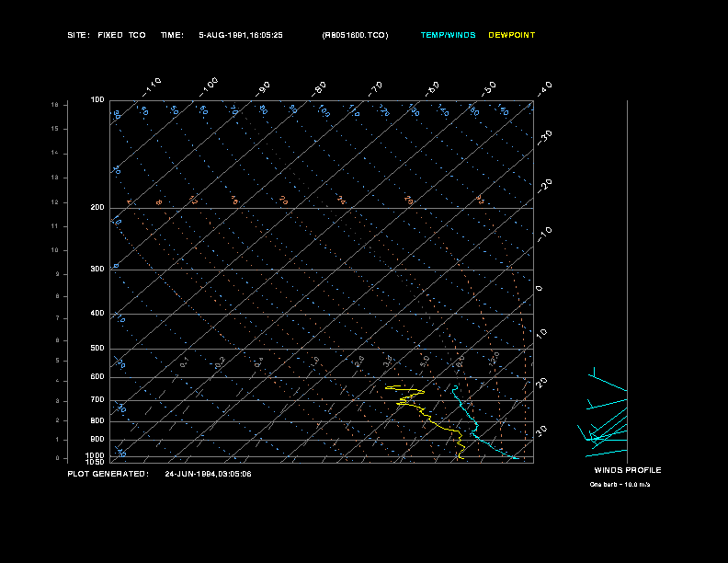Click the '30' isotherm label on right edge

pos(541,431)
